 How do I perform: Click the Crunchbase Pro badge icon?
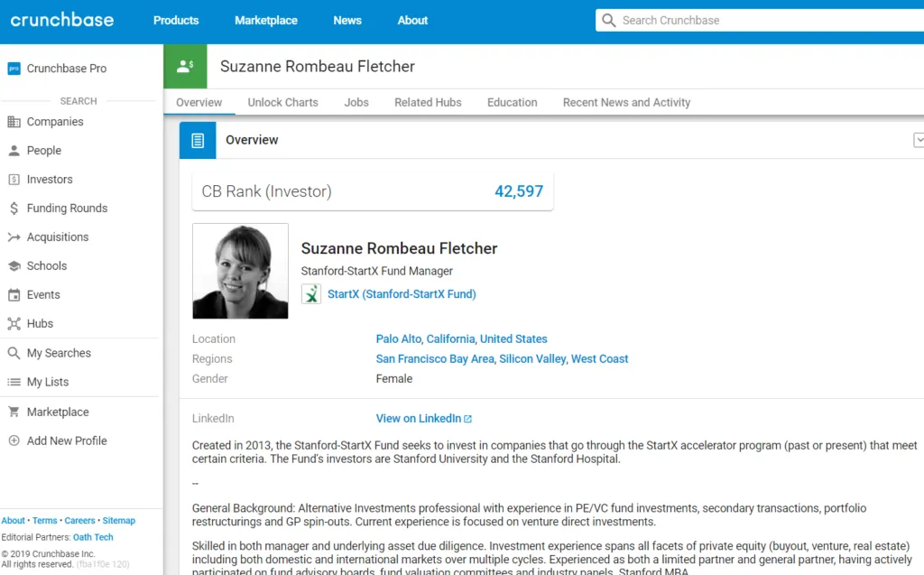pyautogui.click(x=14, y=69)
